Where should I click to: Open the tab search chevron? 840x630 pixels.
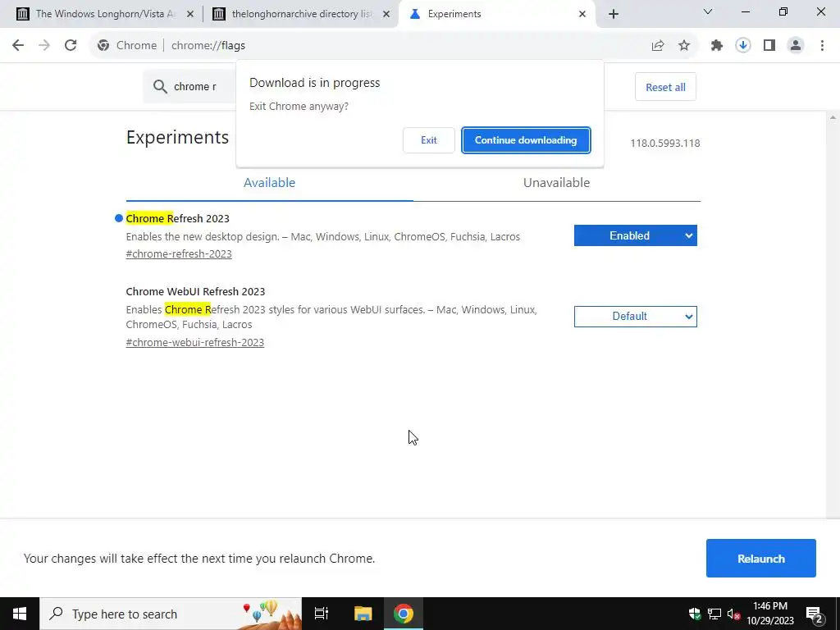708,11
